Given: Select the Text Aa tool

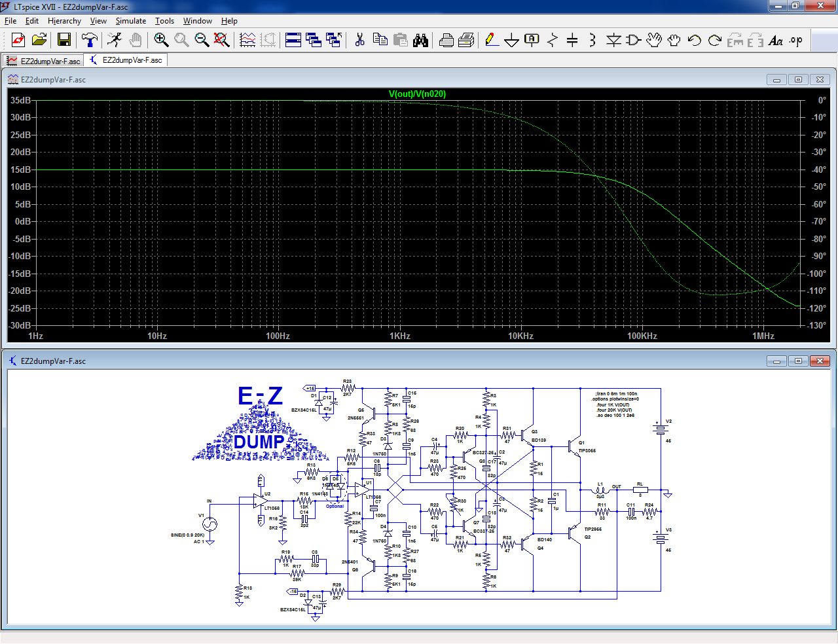Looking at the screenshot, I should click(x=776, y=40).
